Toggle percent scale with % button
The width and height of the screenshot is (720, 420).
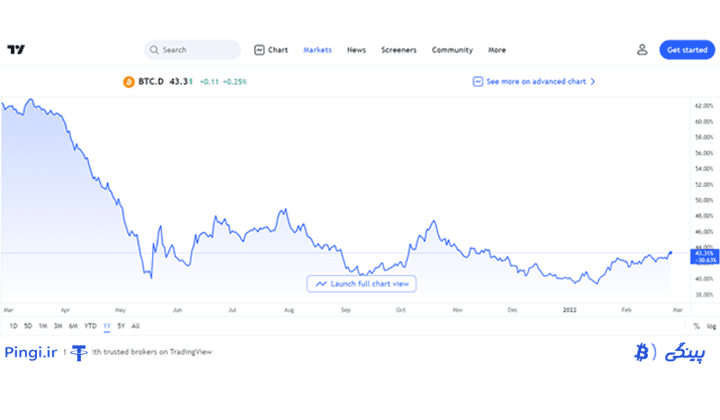pos(696,326)
